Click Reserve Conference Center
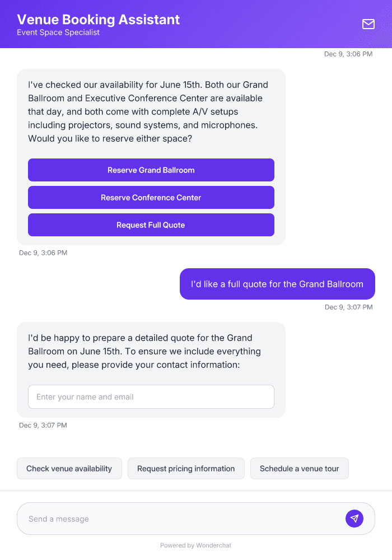 click(151, 197)
